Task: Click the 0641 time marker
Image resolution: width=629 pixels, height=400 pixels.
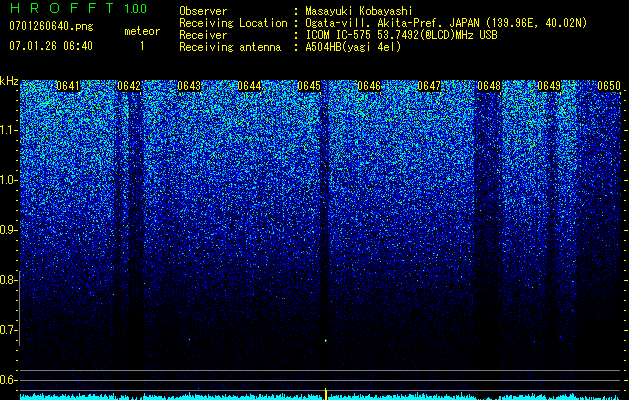Action: click(68, 86)
